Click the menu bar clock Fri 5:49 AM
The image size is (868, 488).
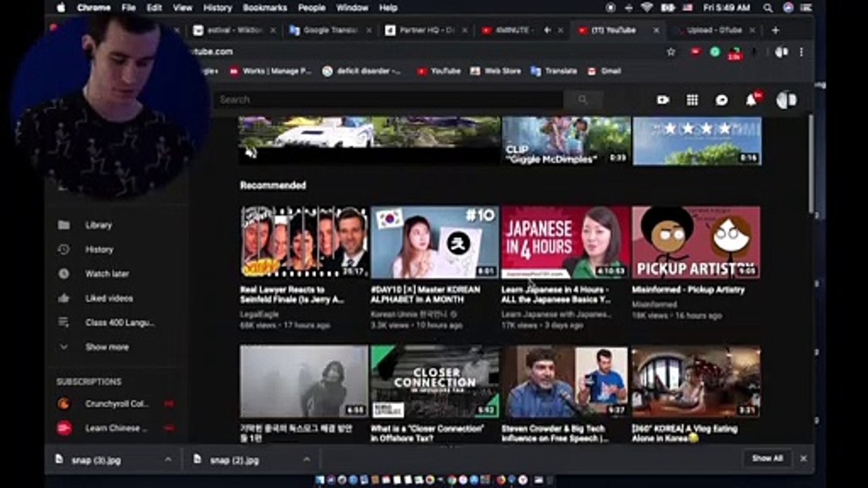(727, 7)
